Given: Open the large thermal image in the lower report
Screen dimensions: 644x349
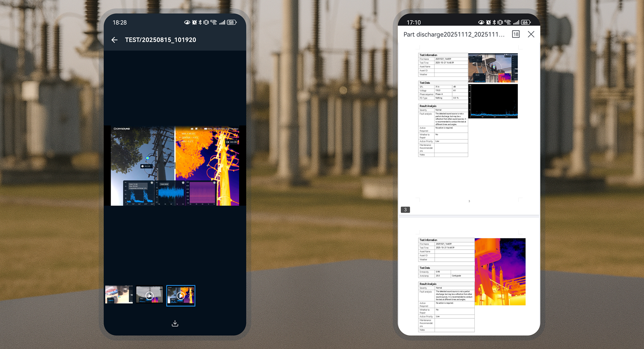Looking at the screenshot, I should [500, 272].
